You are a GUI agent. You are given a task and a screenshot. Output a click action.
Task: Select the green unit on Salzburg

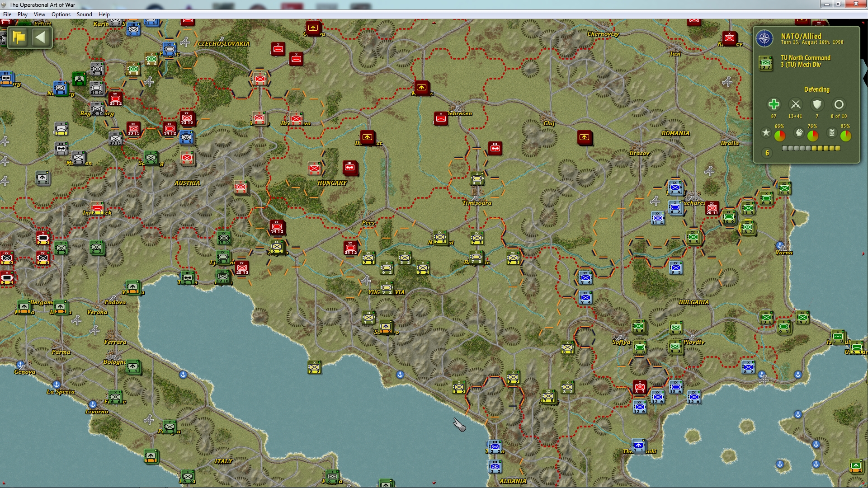[x=151, y=159]
